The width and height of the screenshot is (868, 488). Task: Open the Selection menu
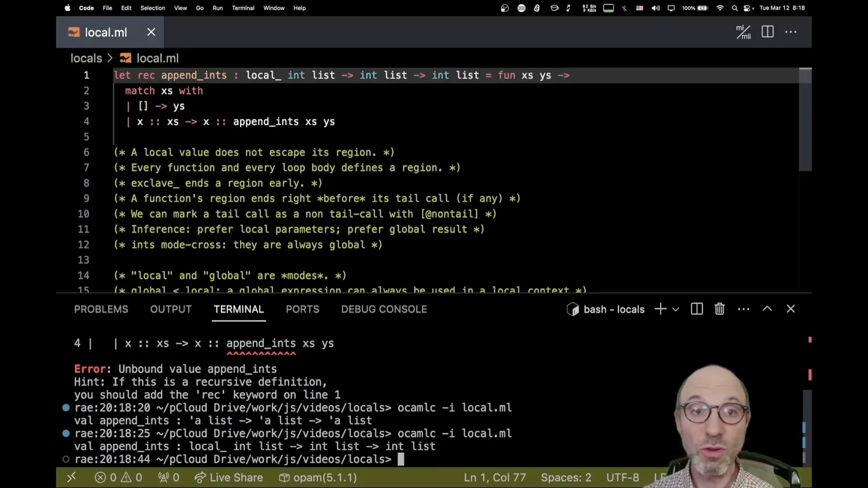click(152, 8)
